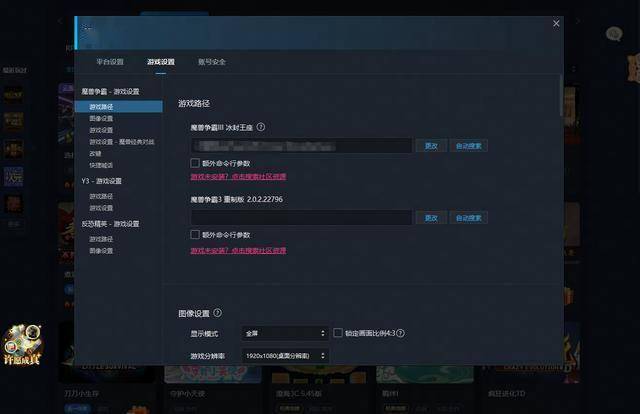The height and width of the screenshot is (414, 640).
Task: Open the 显示模式 dropdown showing 全屏
Action: pos(285,334)
